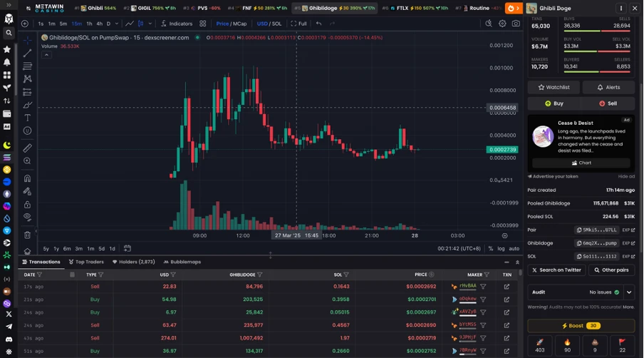The image size is (644, 358).
Task: Add token to Watchlist
Action: 554,87
